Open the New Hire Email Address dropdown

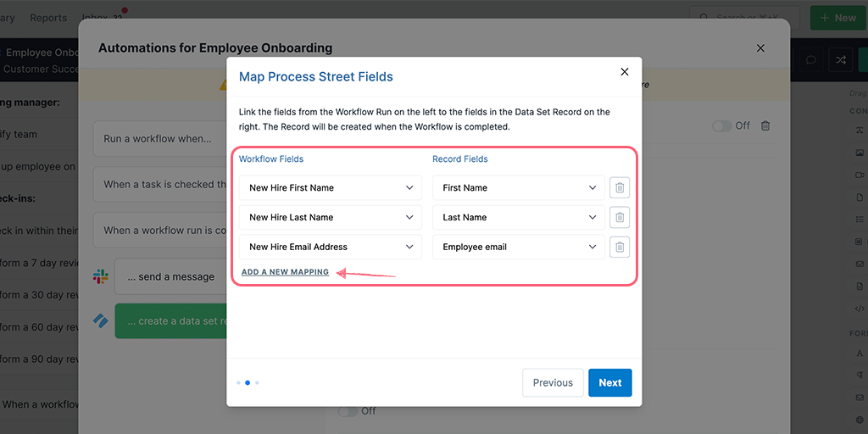(331, 247)
